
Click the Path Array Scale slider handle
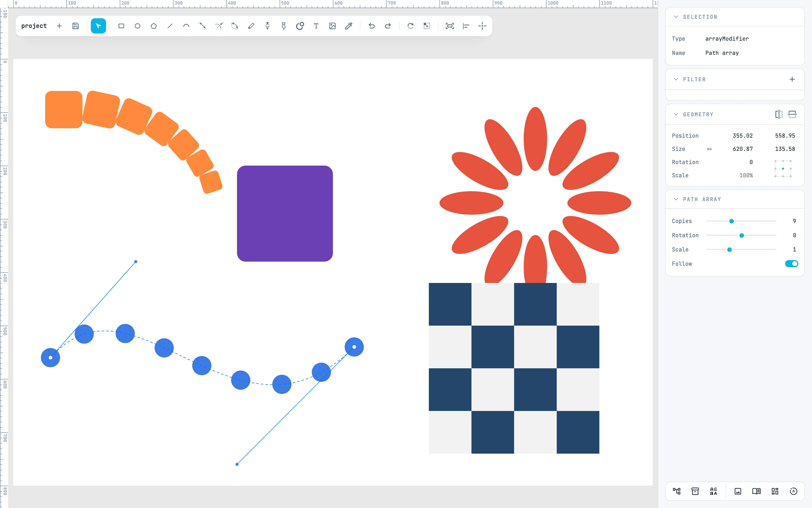click(x=730, y=250)
